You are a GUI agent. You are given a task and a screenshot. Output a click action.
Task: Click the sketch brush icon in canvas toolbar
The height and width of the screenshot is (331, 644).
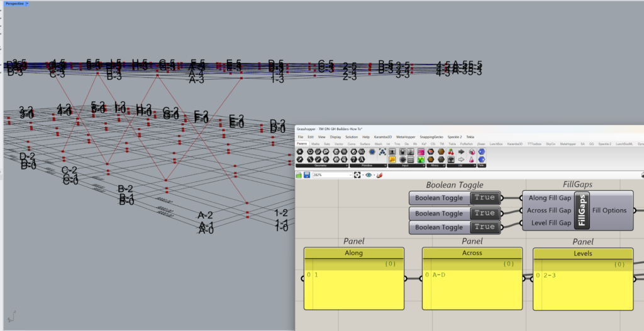click(x=379, y=175)
